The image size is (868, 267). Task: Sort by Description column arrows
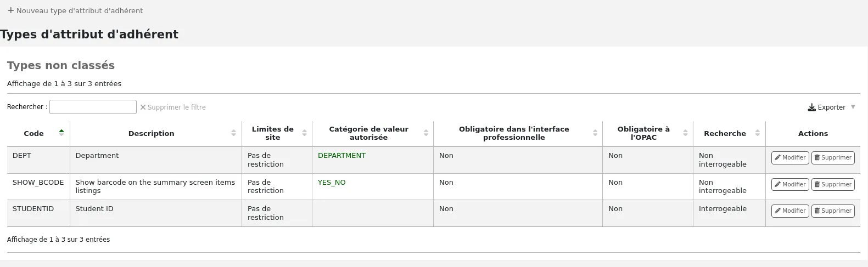click(233, 133)
